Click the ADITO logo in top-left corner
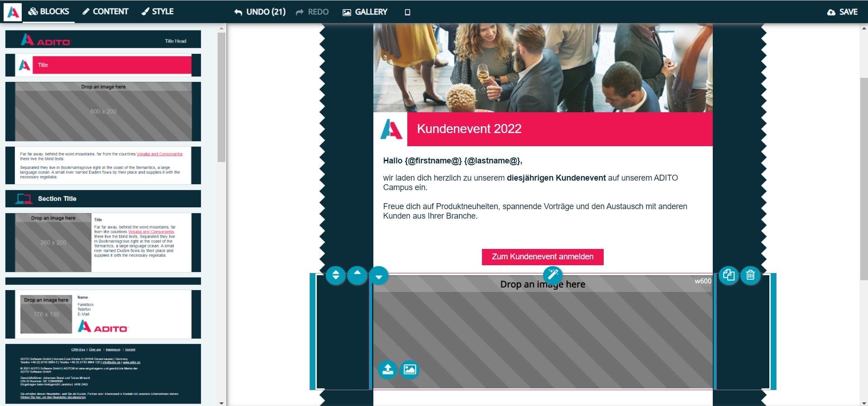Image resolution: width=868 pixels, height=406 pixels. (13, 12)
